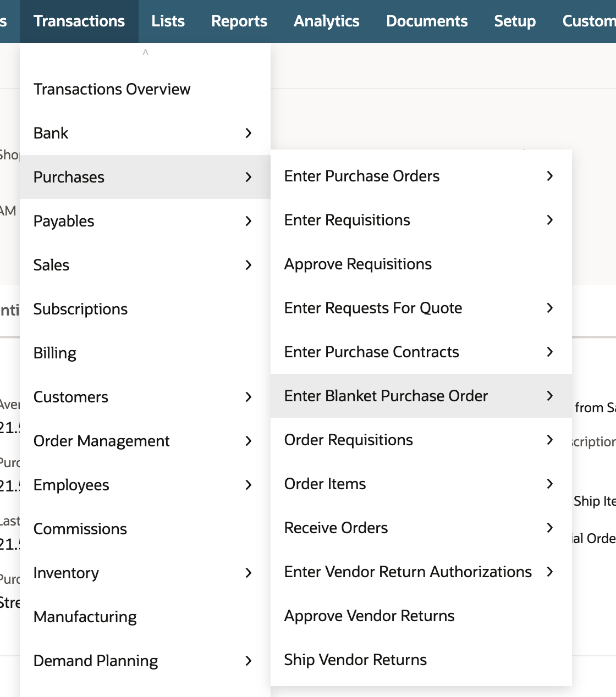The image size is (616, 697).
Task: Expand the Bank submenu chevron
Action: (x=249, y=133)
